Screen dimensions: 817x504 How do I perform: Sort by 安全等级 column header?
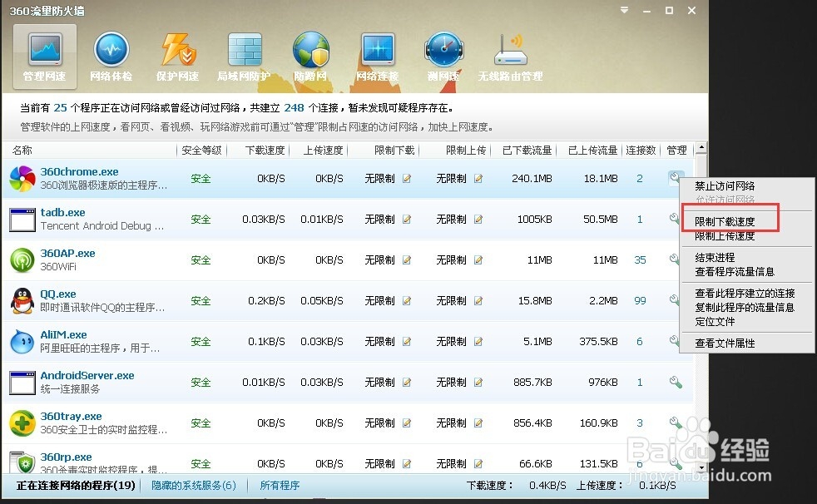point(201,151)
